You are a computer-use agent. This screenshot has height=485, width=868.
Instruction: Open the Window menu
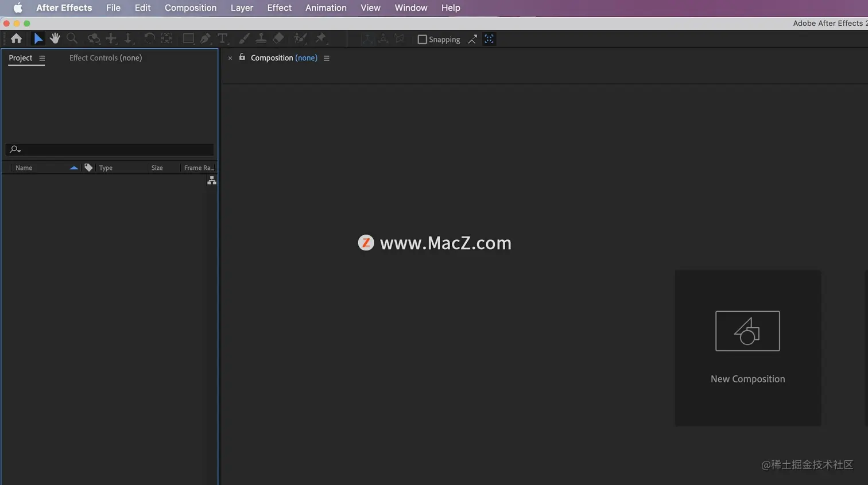click(x=411, y=7)
